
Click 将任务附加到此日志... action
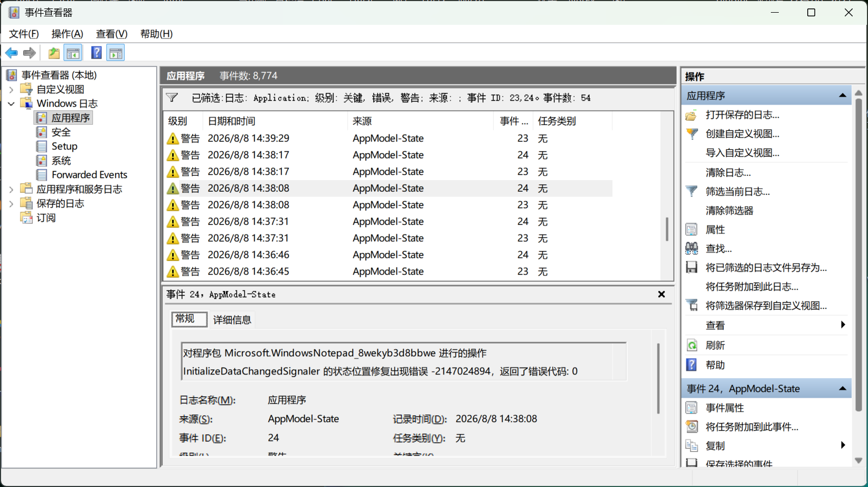(x=752, y=287)
